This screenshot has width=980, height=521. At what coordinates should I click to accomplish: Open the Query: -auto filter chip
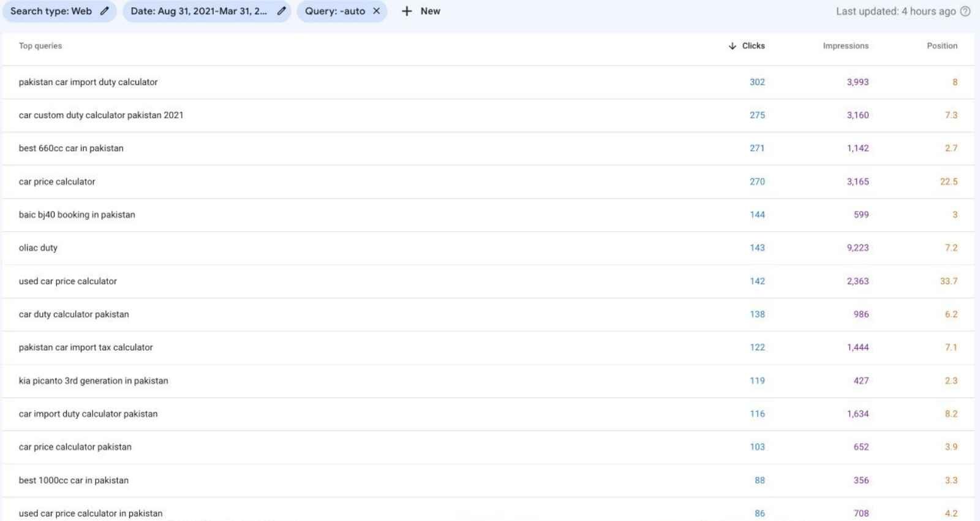334,11
